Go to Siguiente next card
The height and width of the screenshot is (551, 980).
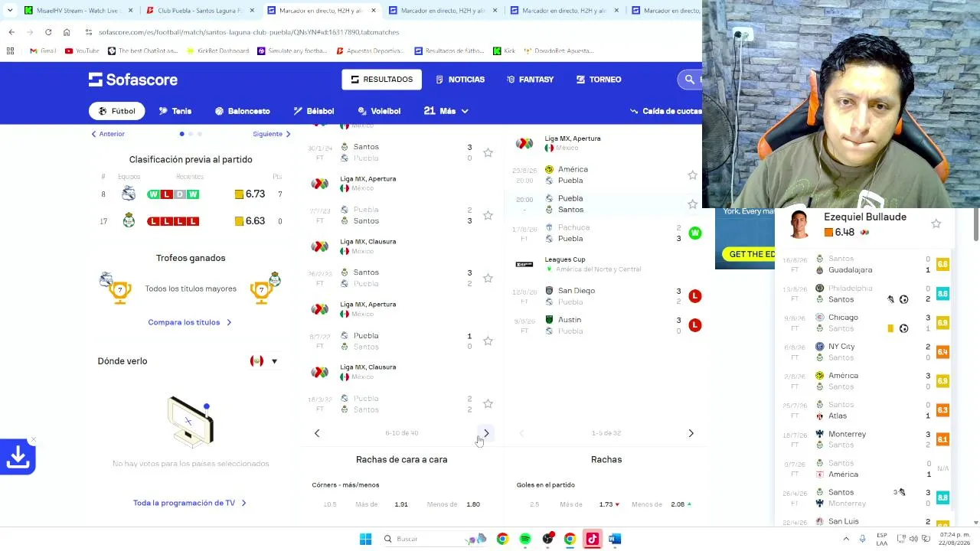272,134
